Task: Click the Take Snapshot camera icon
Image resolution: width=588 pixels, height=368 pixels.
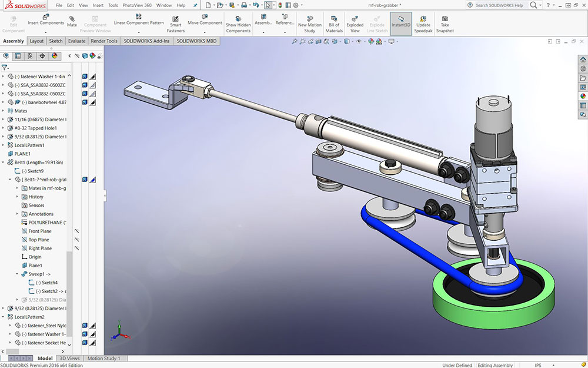Action: click(x=445, y=19)
